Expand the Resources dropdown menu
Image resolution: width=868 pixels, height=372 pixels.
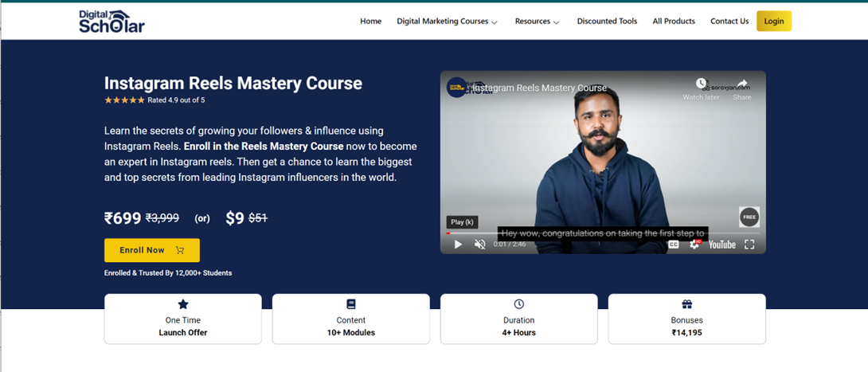[537, 21]
